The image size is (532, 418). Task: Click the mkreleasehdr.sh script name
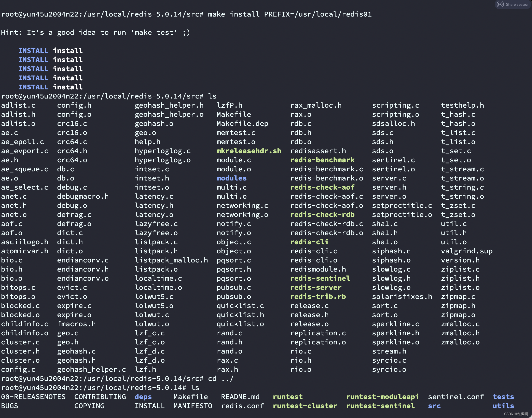coord(249,151)
